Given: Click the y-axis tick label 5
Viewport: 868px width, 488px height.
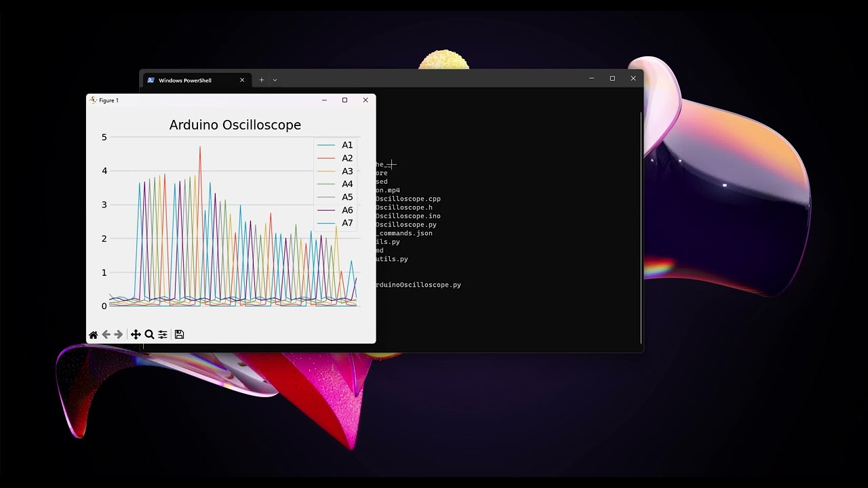Looking at the screenshot, I should point(104,138).
